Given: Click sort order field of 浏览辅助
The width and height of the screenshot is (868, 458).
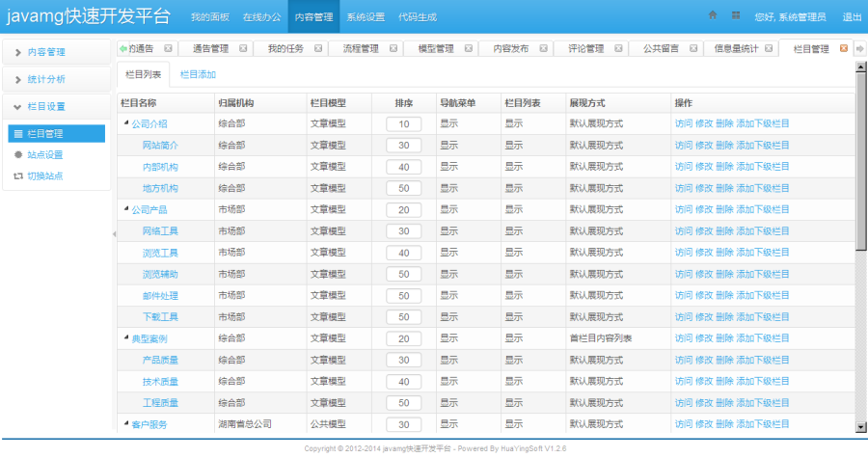Looking at the screenshot, I should coord(403,275).
